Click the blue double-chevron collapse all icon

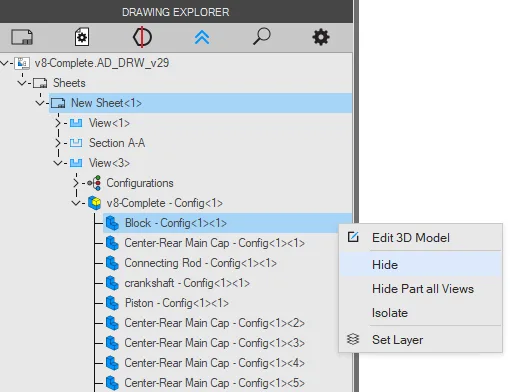tap(202, 37)
